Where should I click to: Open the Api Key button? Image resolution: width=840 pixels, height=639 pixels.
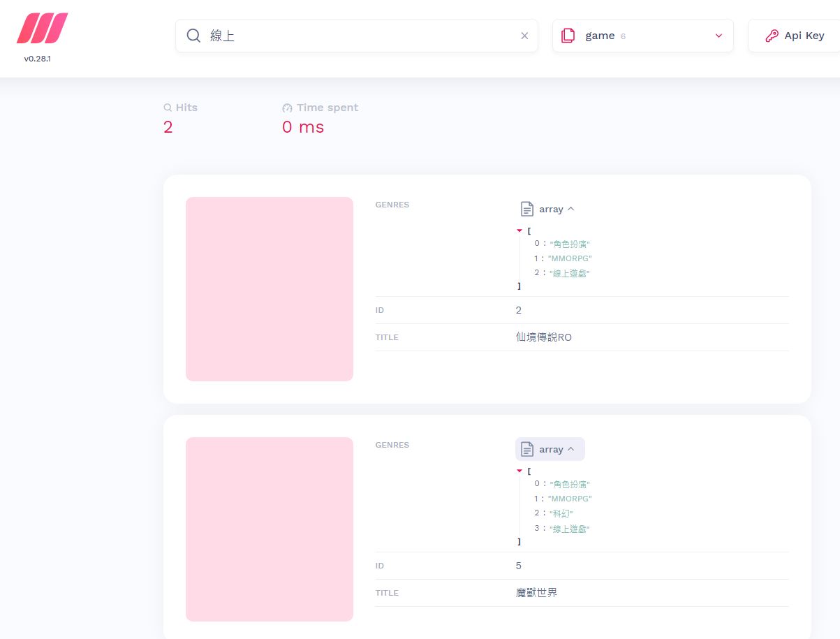tap(794, 36)
